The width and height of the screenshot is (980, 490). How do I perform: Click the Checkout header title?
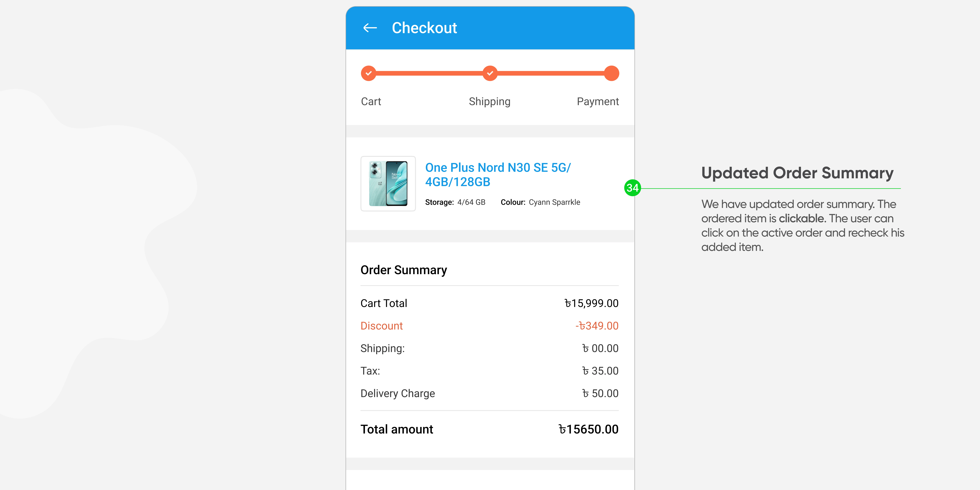tap(424, 28)
